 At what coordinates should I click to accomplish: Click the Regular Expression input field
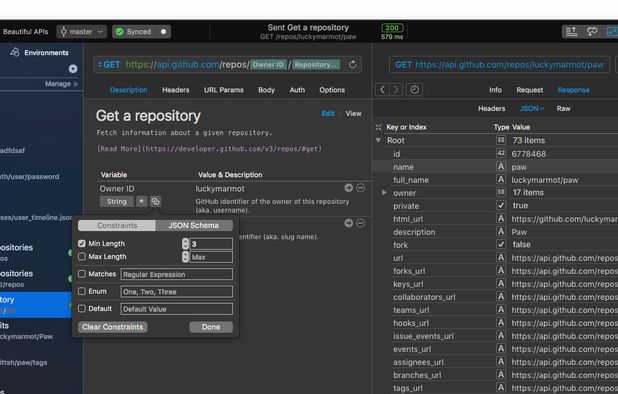[x=177, y=274]
